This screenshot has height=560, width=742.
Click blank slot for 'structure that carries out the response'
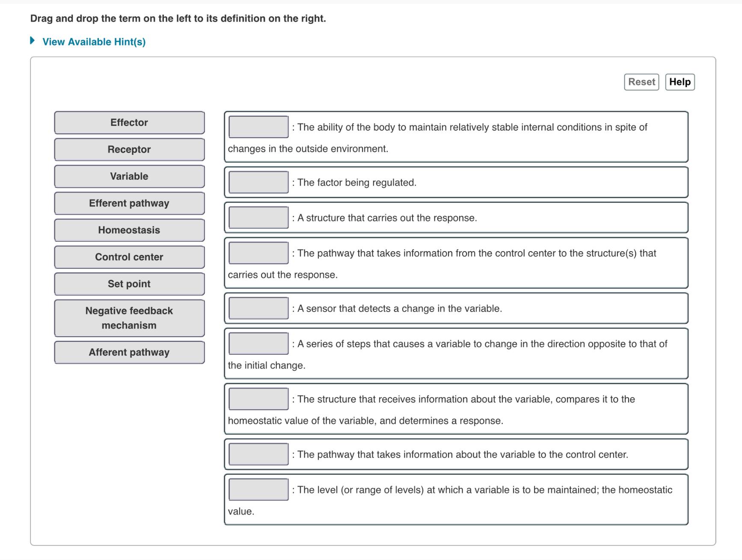(x=258, y=218)
